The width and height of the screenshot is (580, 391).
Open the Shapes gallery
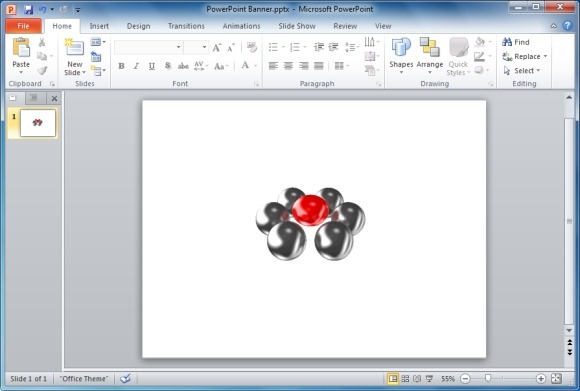(401, 55)
